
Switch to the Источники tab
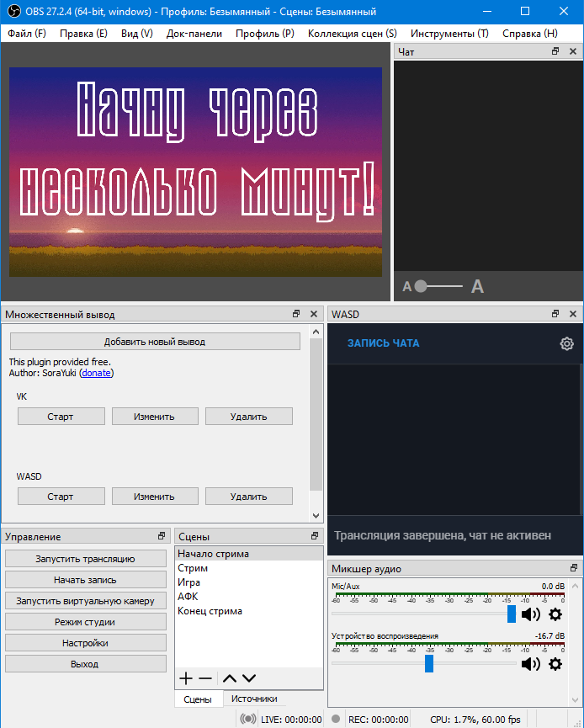coord(254,699)
